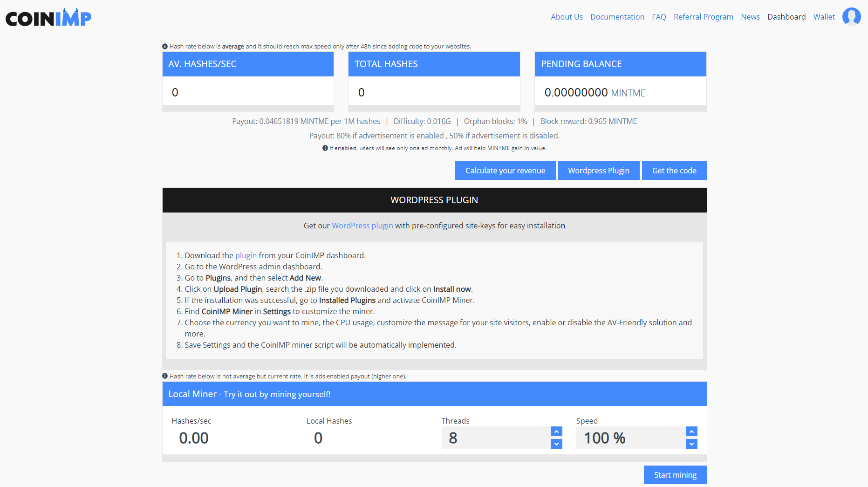Open the Referral Program page
Screen dimensions: 868x487
pos(704,17)
